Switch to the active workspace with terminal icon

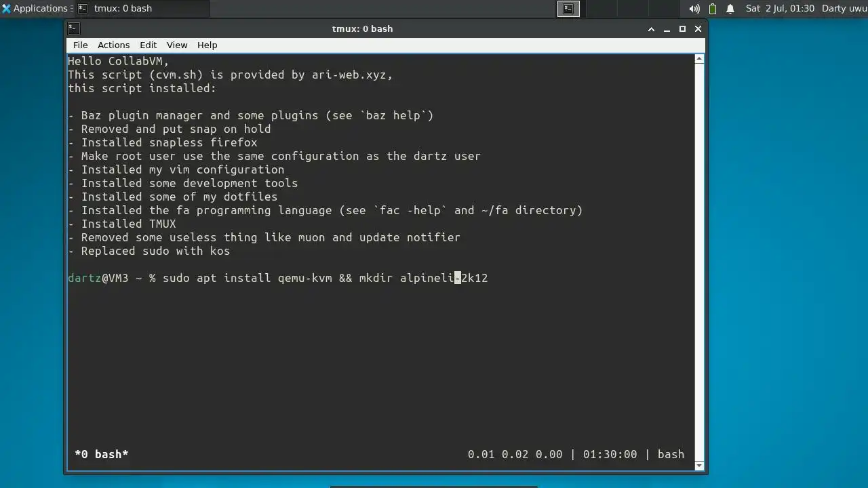(568, 9)
